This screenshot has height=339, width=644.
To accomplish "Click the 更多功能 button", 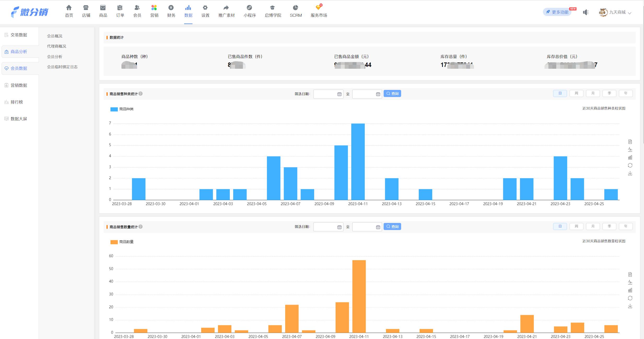I will [557, 12].
